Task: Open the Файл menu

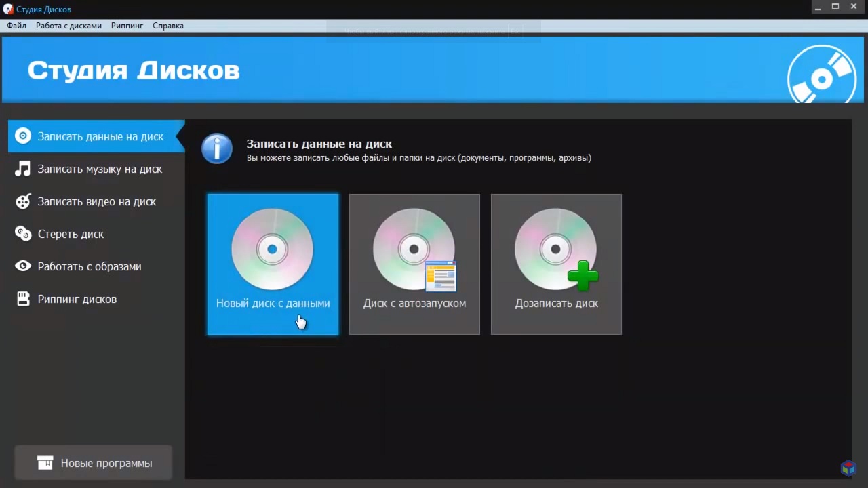Action: click(x=17, y=26)
